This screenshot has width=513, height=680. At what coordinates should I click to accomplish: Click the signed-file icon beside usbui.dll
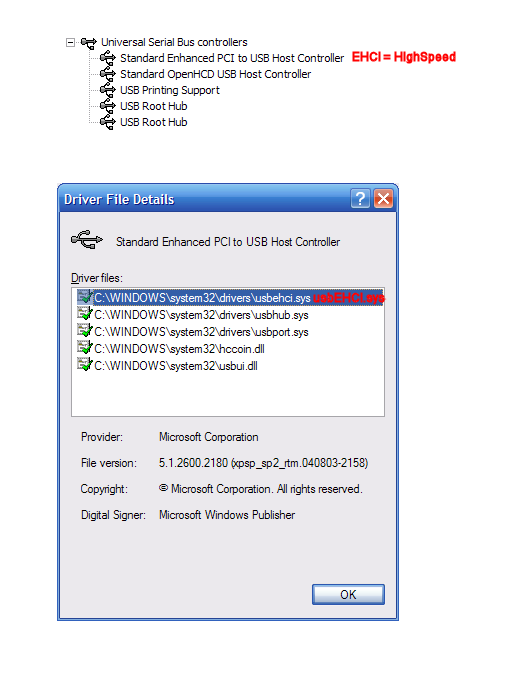85,364
